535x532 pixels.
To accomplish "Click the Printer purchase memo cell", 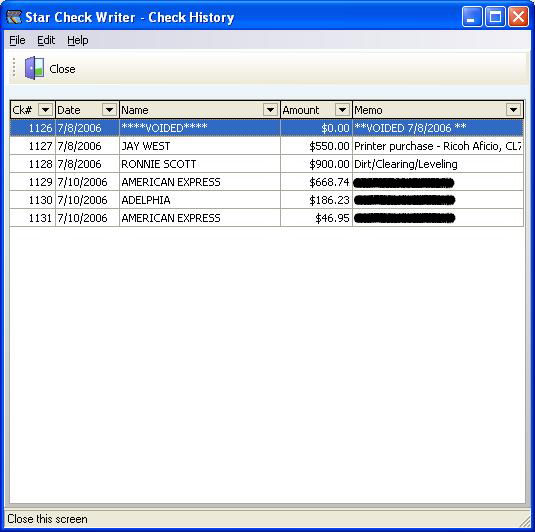I will [x=438, y=146].
